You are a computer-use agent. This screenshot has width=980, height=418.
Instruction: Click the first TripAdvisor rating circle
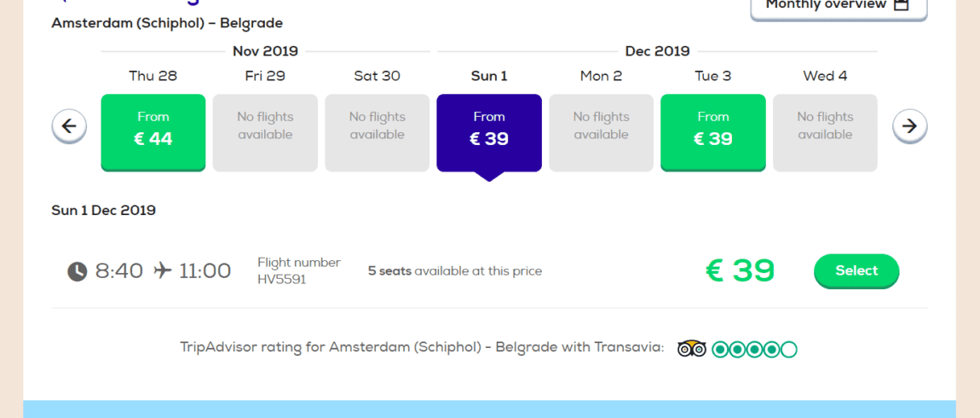click(x=720, y=349)
